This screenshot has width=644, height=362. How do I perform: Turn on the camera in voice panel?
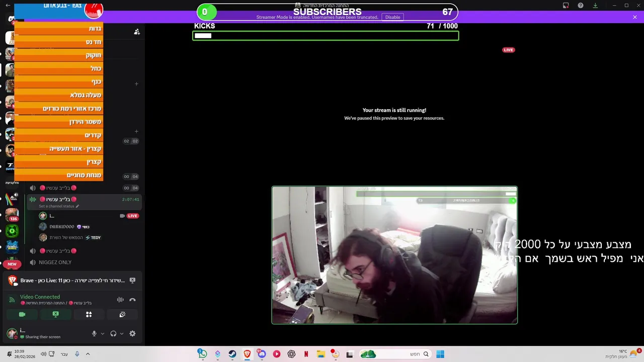[x=22, y=314]
